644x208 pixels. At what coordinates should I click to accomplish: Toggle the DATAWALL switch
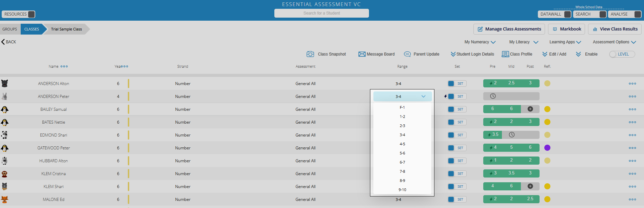pos(567,14)
